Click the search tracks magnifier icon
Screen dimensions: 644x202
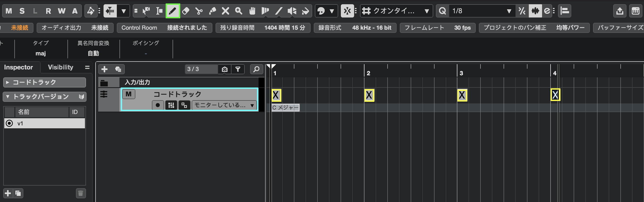point(256,69)
